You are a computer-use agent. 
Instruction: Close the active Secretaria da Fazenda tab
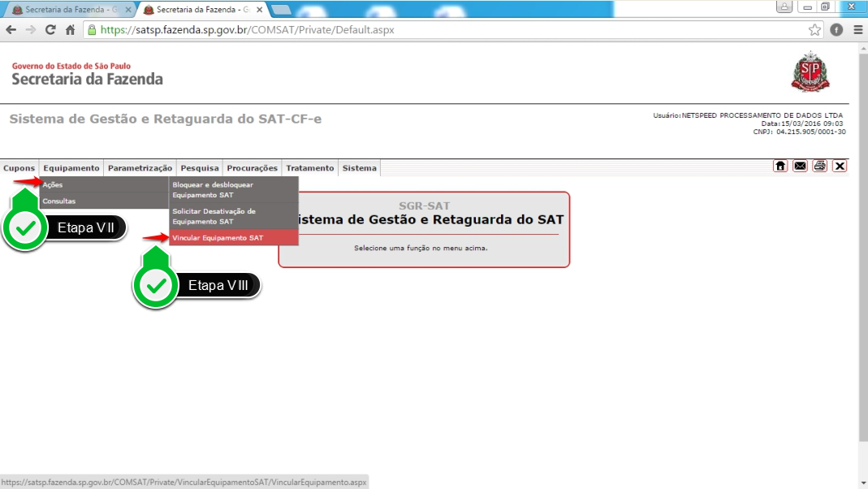point(259,10)
